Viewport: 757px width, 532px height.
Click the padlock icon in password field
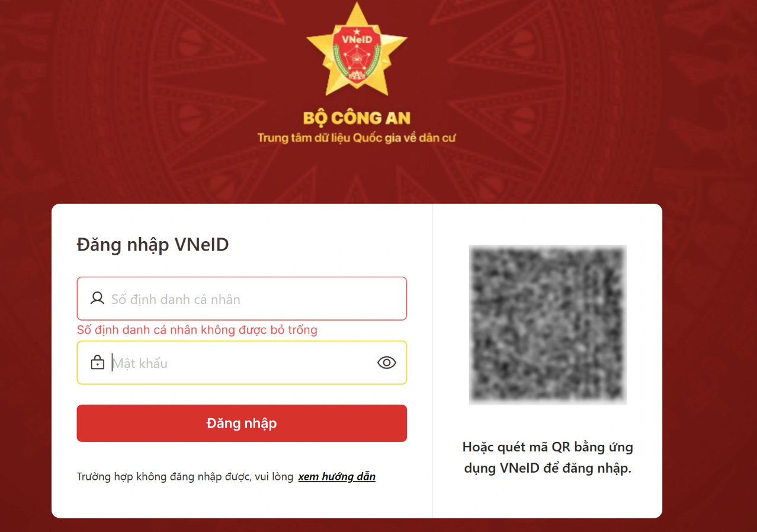(x=97, y=363)
